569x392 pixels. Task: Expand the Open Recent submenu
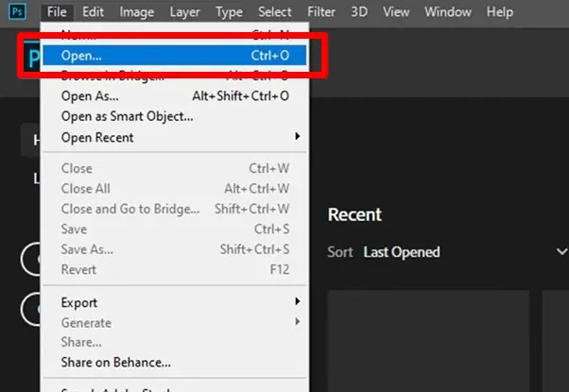click(x=175, y=137)
